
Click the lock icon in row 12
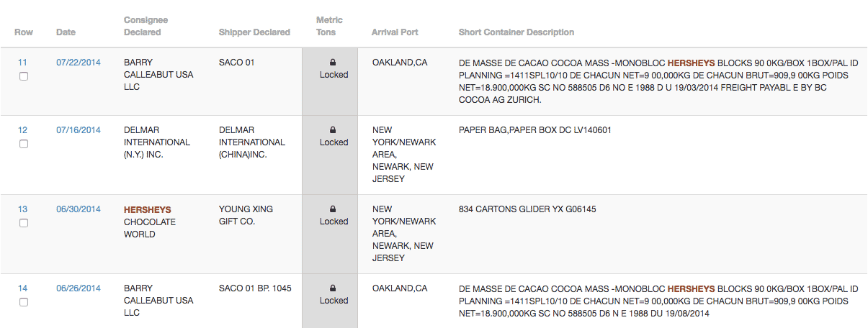(x=333, y=130)
